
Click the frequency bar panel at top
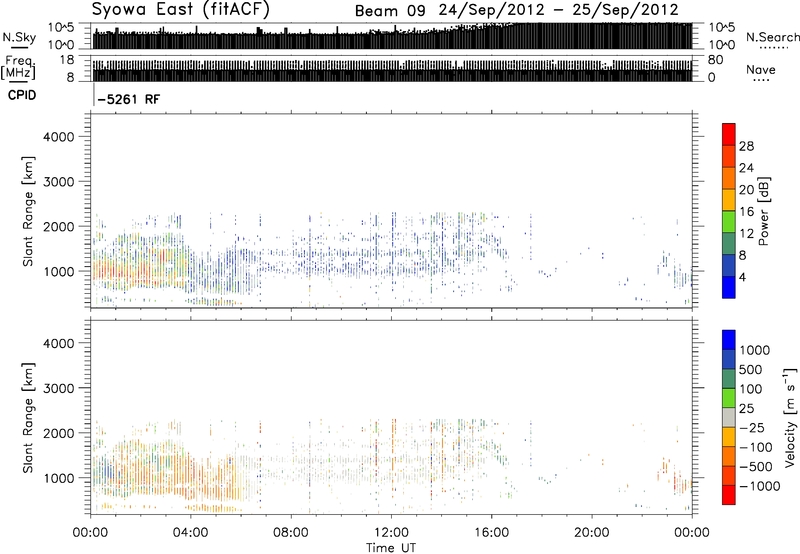(x=392, y=68)
